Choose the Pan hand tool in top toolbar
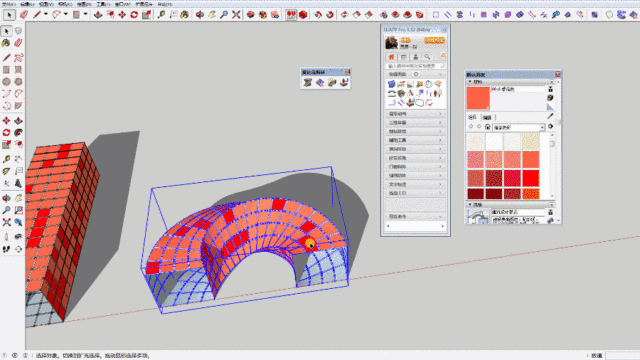 (212, 15)
